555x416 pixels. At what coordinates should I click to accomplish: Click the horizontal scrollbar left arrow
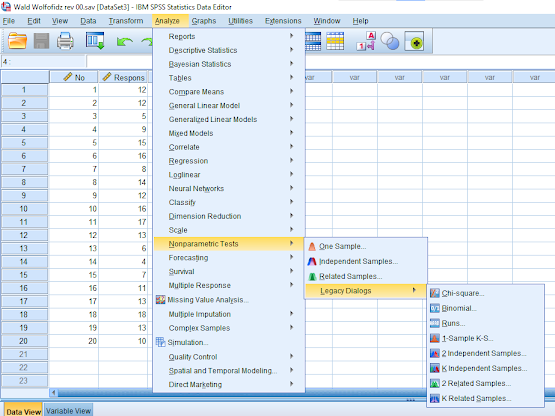pos(54,392)
